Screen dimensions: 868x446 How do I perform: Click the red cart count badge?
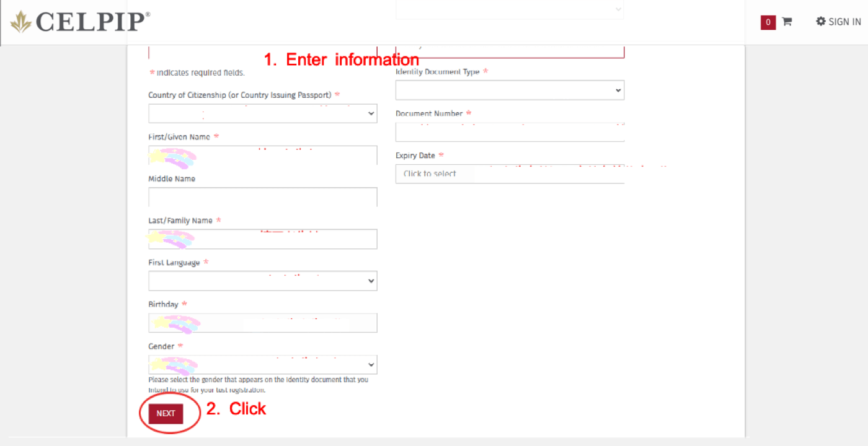768,22
